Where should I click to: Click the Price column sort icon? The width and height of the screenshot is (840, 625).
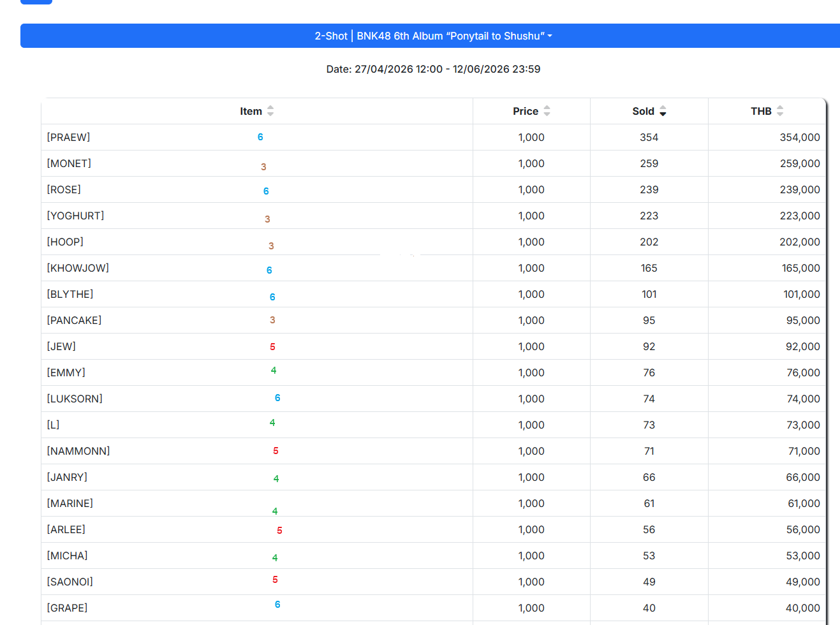pos(547,111)
